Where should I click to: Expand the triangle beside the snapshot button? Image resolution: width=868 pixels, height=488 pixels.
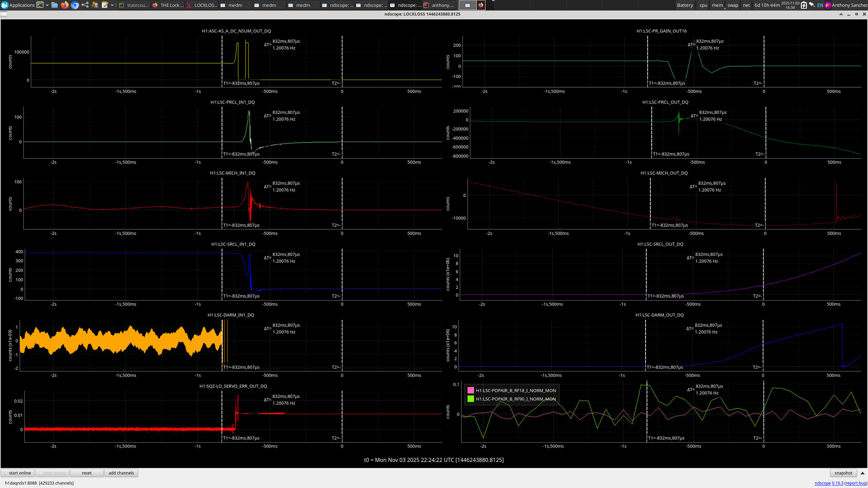pyautogui.click(x=863, y=473)
